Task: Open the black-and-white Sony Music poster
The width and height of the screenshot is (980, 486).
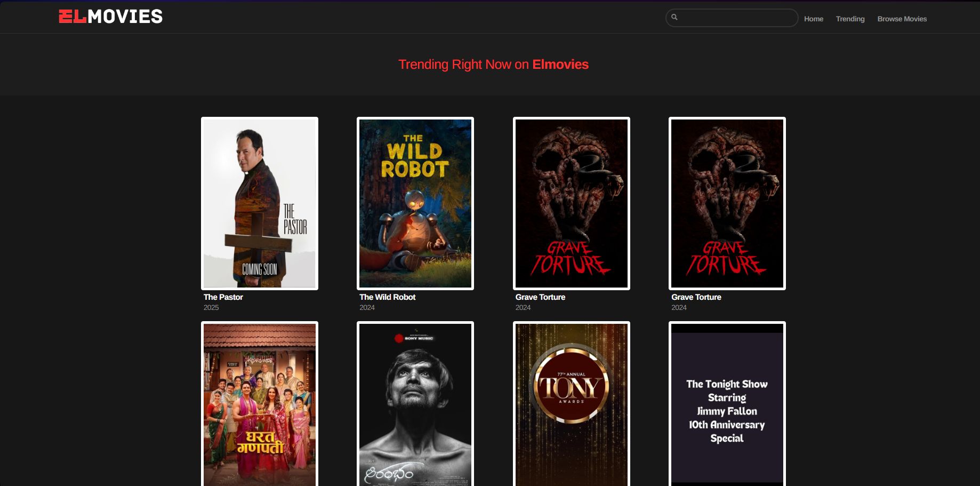Action: (415, 404)
